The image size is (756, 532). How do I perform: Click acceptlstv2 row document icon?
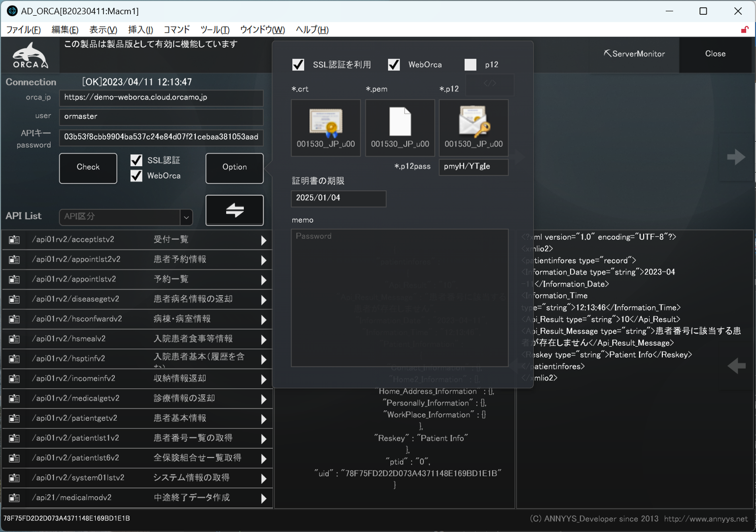click(14, 240)
